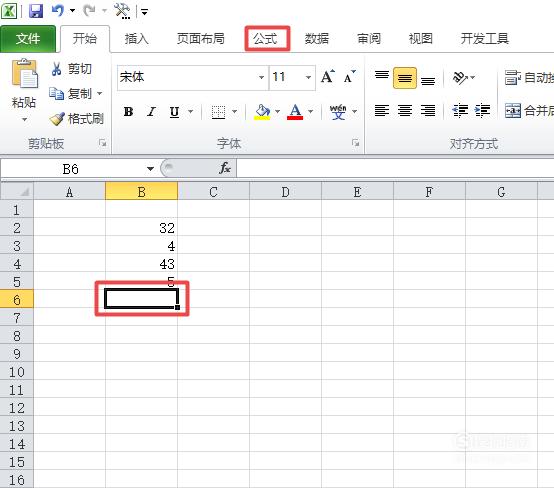Screen dimensions: 554x488
Task: Toggle Bold formatting
Action: point(129,112)
